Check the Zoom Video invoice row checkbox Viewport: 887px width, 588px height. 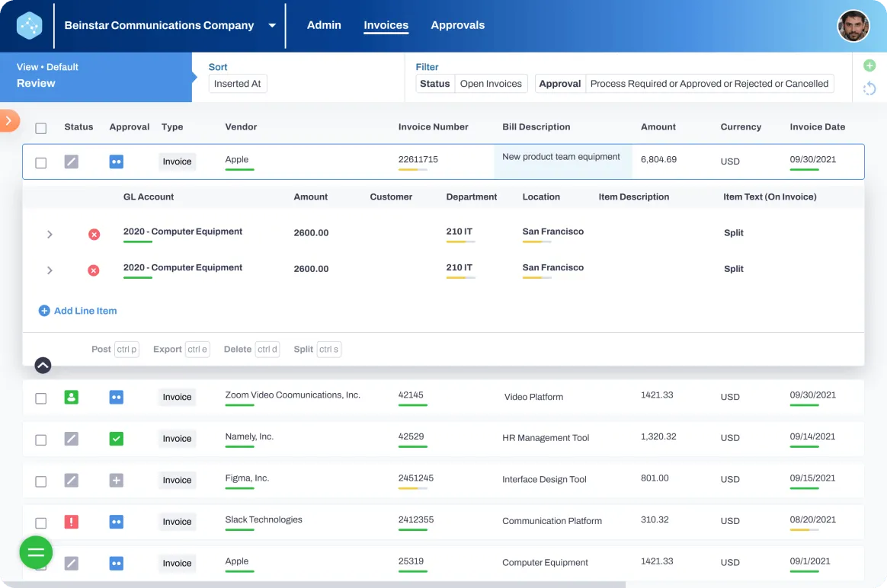pos(41,398)
